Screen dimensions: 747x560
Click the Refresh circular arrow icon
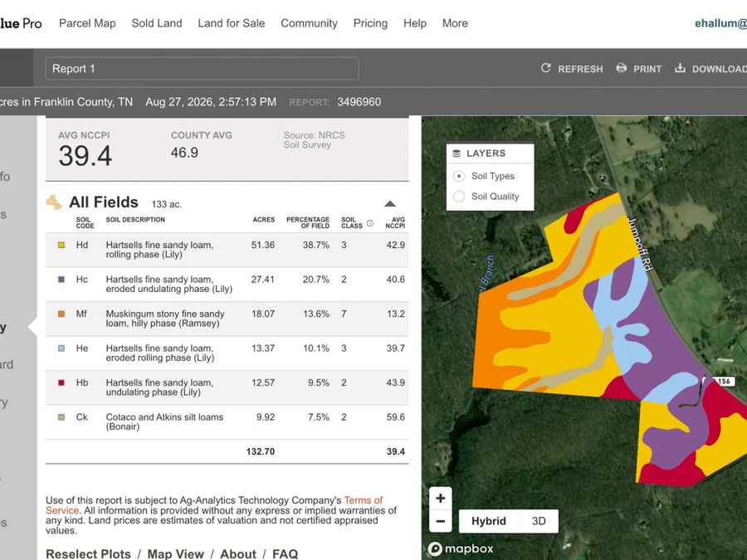(545, 68)
